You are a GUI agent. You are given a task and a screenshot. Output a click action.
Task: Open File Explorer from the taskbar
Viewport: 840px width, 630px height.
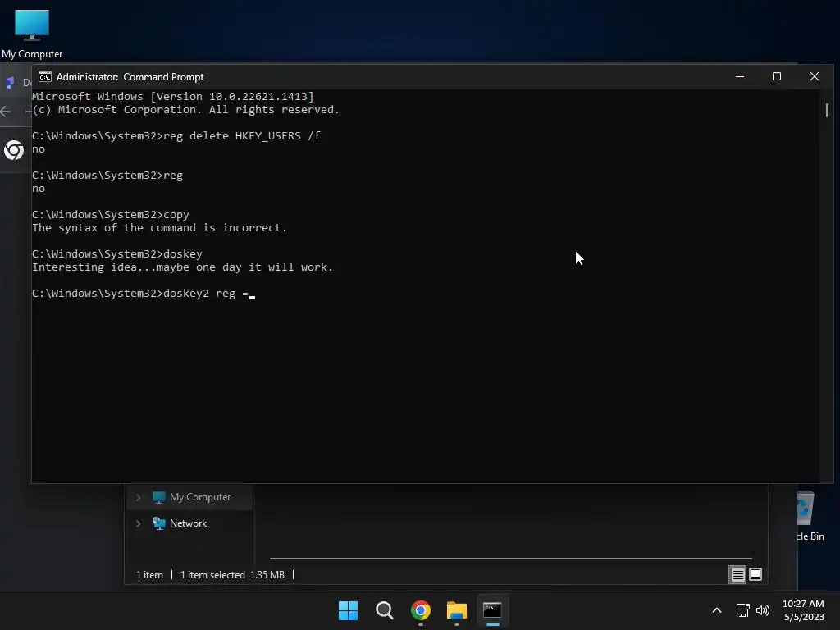point(456,610)
